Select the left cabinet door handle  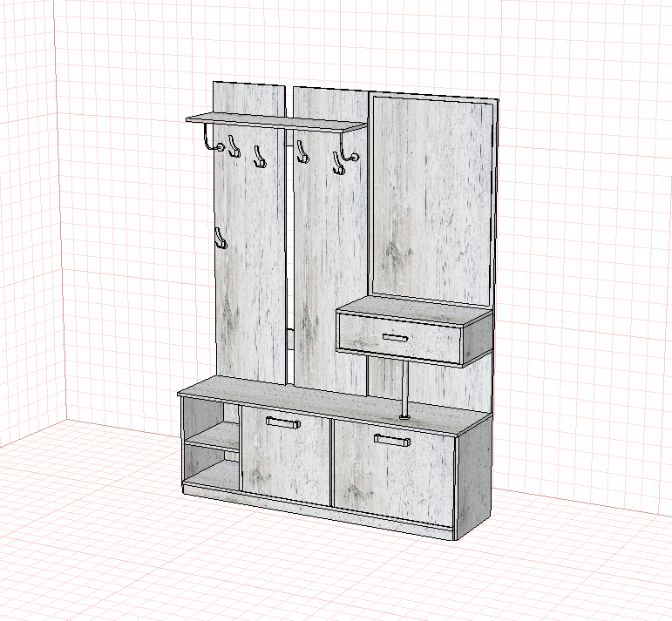(x=283, y=422)
